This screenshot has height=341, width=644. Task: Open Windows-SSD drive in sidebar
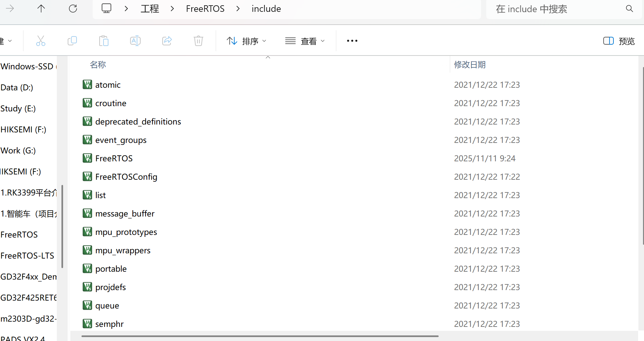28,66
